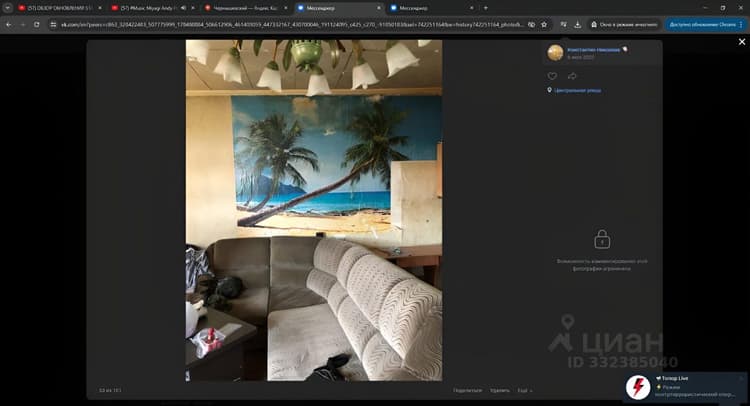Click the tracking protection icon near star
Image resolution: width=750 pixels, height=406 pixels.
click(531, 24)
